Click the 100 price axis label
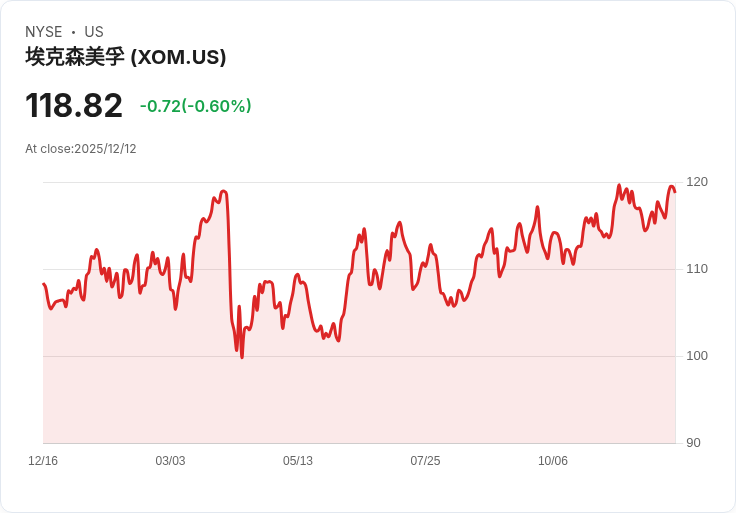The image size is (736, 513). click(x=697, y=356)
